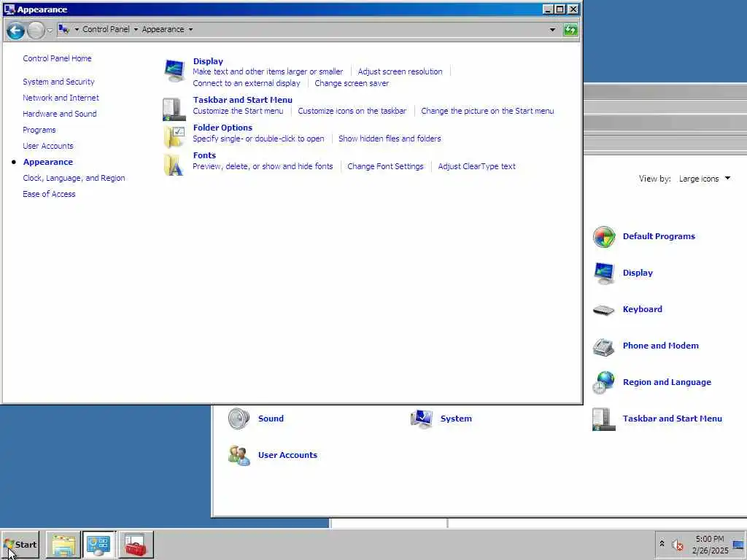Click Connect to an external display
The width and height of the screenshot is (747, 560).
click(x=247, y=83)
